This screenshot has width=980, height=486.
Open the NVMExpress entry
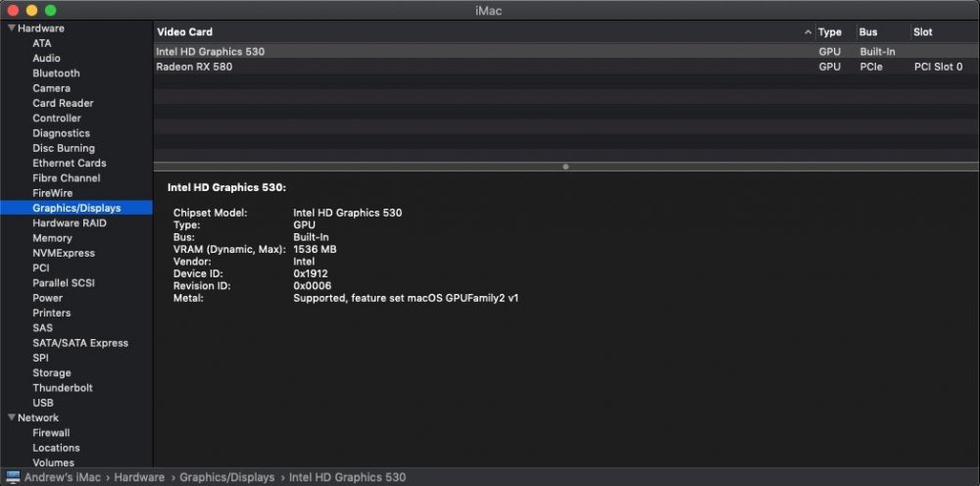[64, 253]
